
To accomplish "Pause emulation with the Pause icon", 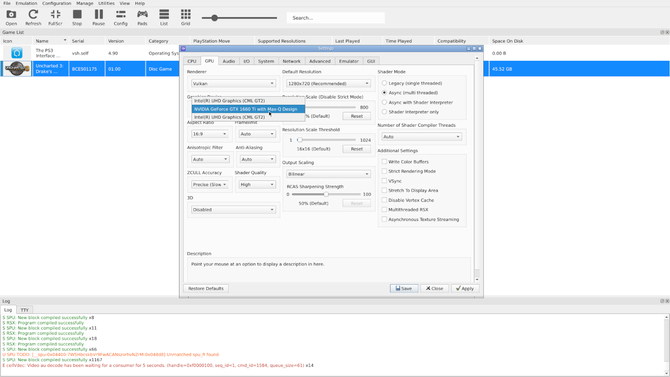I will tap(99, 18).
